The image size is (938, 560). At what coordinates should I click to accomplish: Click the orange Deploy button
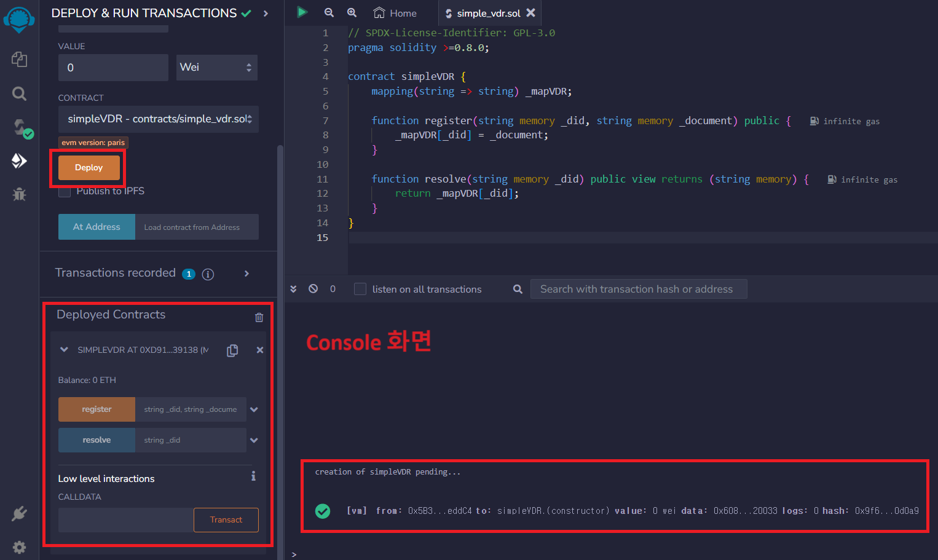(89, 168)
